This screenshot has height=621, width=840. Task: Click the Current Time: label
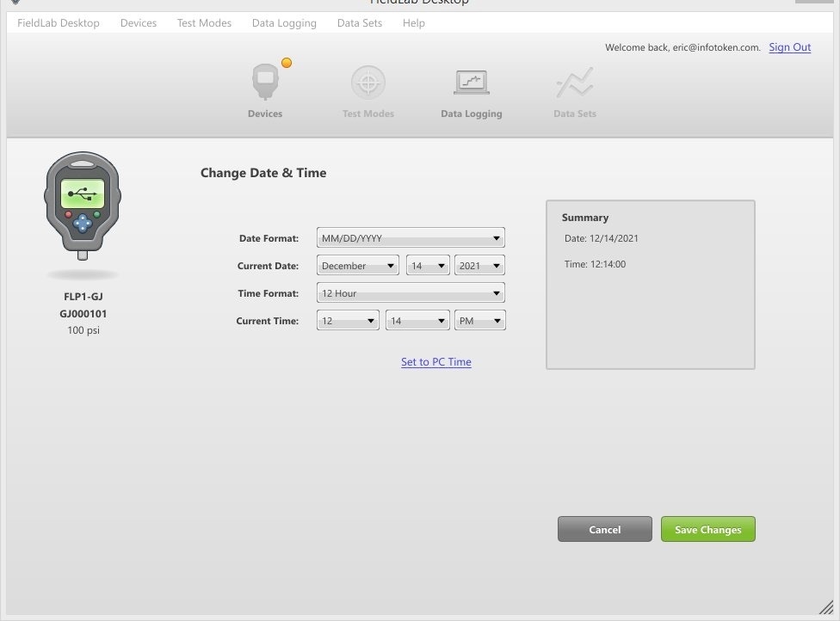(x=267, y=321)
